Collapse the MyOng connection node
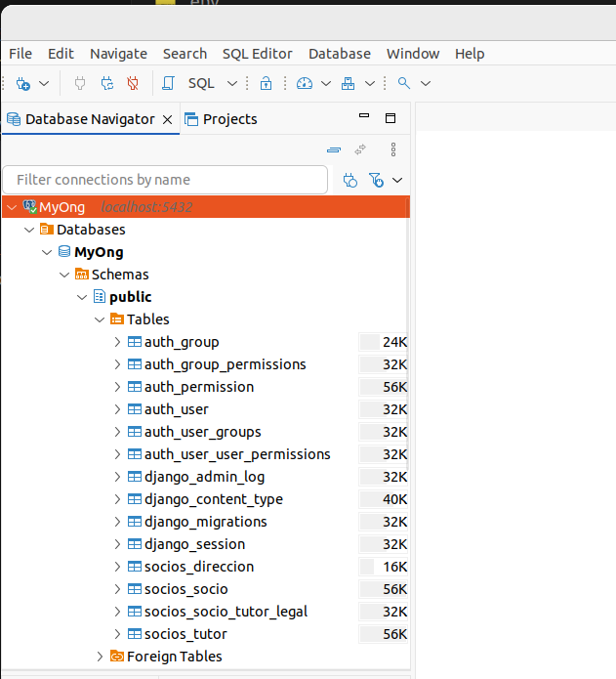Image resolution: width=616 pixels, height=679 pixels. pos(12,207)
